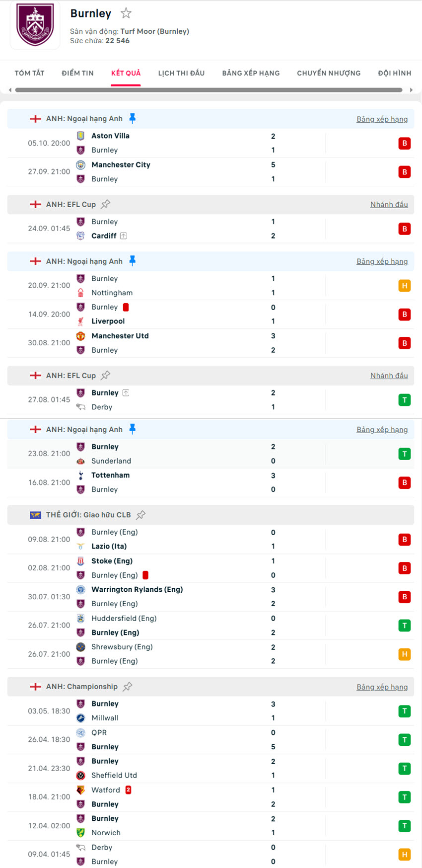Switch to the TÓM TẮT tab
422x868 pixels.
click(x=29, y=73)
